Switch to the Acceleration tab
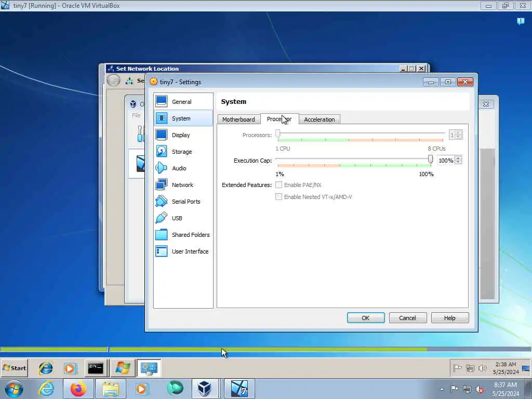The image size is (532, 399). coord(320,119)
